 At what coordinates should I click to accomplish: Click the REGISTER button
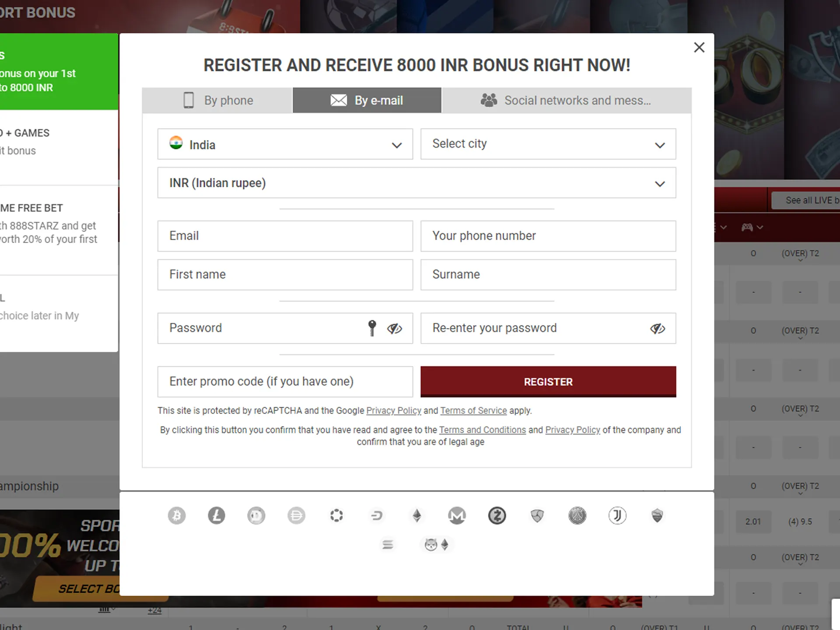[x=548, y=381]
